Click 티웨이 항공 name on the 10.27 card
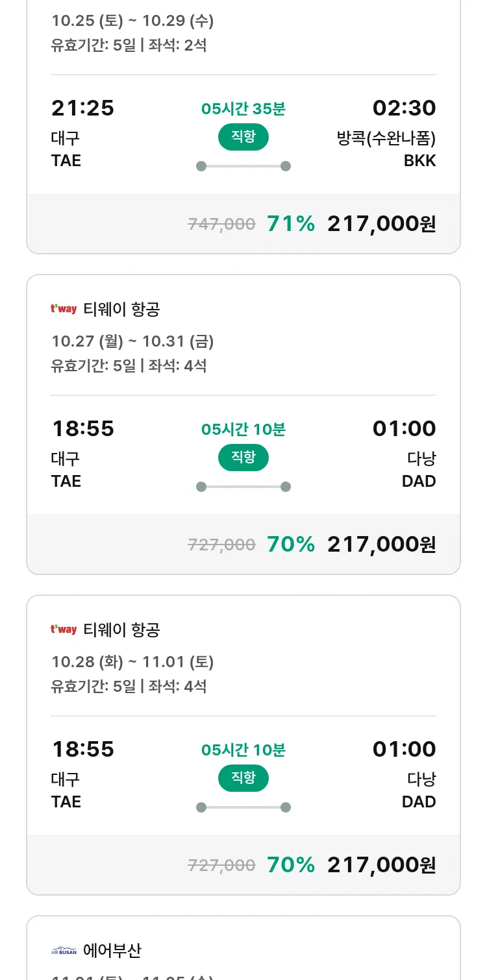487x980 pixels. coord(121,310)
